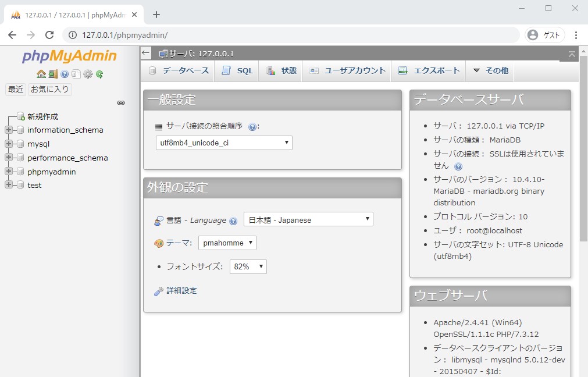This screenshot has width=588, height=377.
Task: Open the MariaDB documentation icon
Action: tap(76, 74)
